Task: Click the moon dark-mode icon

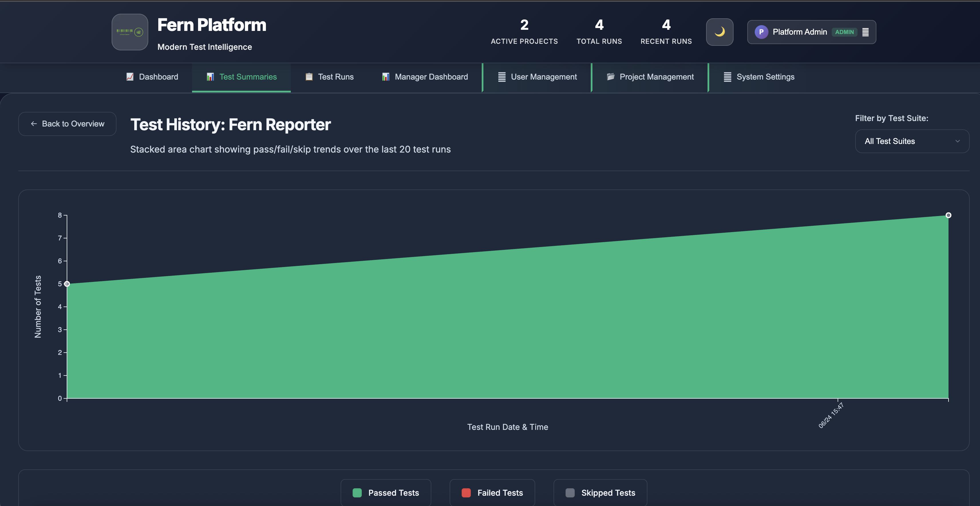Action: coord(720,32)
